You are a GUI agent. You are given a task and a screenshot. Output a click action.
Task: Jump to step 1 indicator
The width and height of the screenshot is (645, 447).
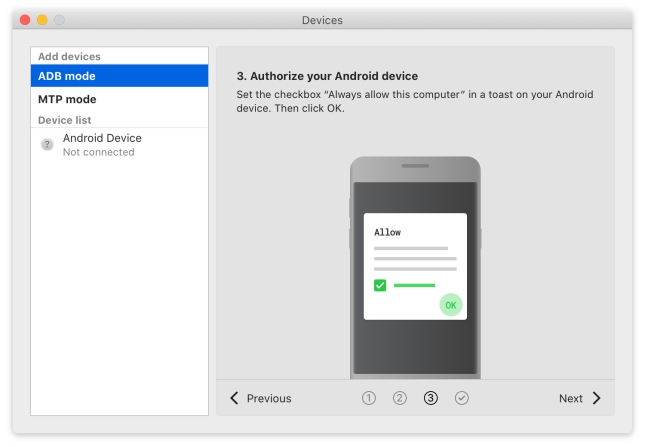(x=369, y=398)
